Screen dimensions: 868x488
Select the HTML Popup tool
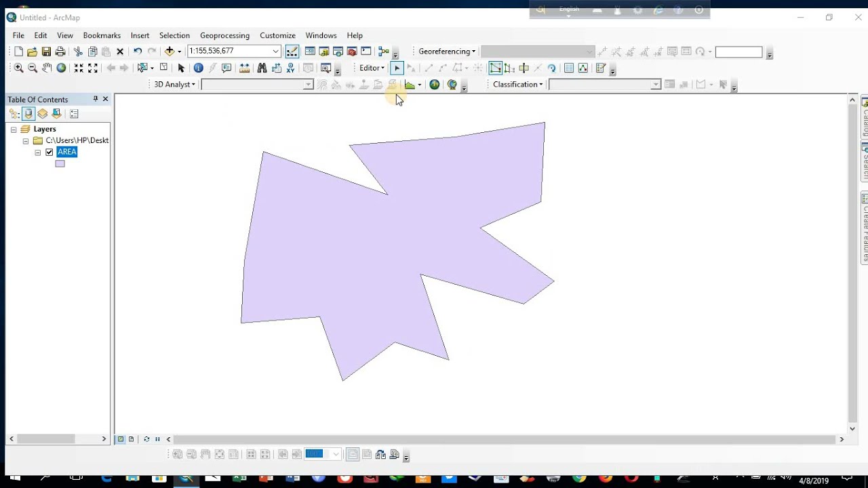pos(226,68)
